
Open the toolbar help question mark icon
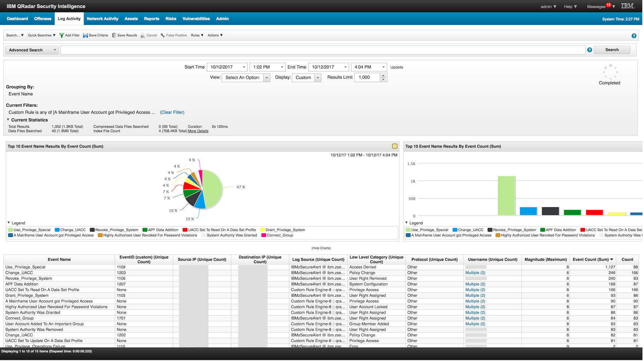coord(634,36)
